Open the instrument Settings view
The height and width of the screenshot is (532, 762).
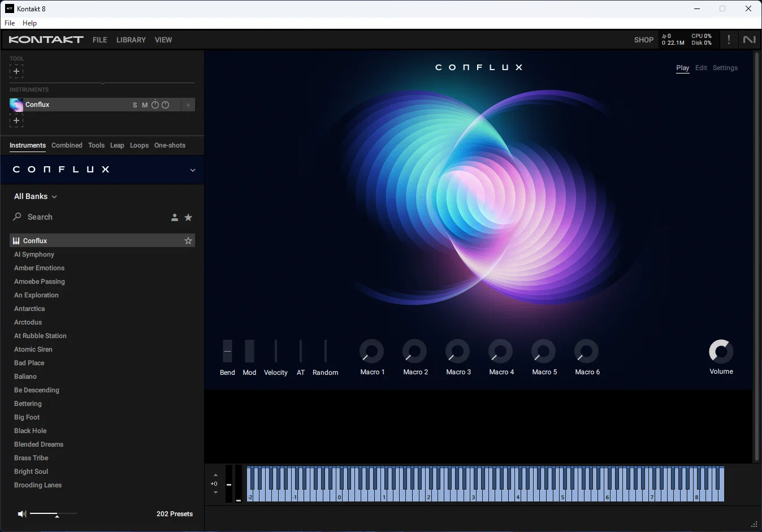click(x=725, y=68)
